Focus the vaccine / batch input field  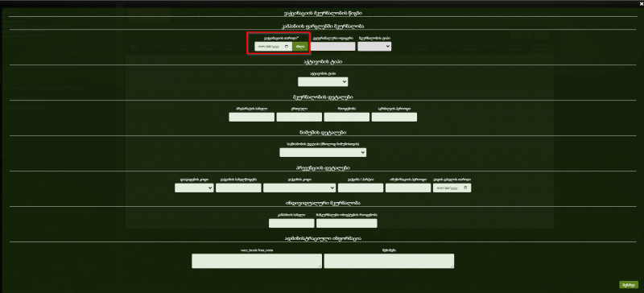361,188
